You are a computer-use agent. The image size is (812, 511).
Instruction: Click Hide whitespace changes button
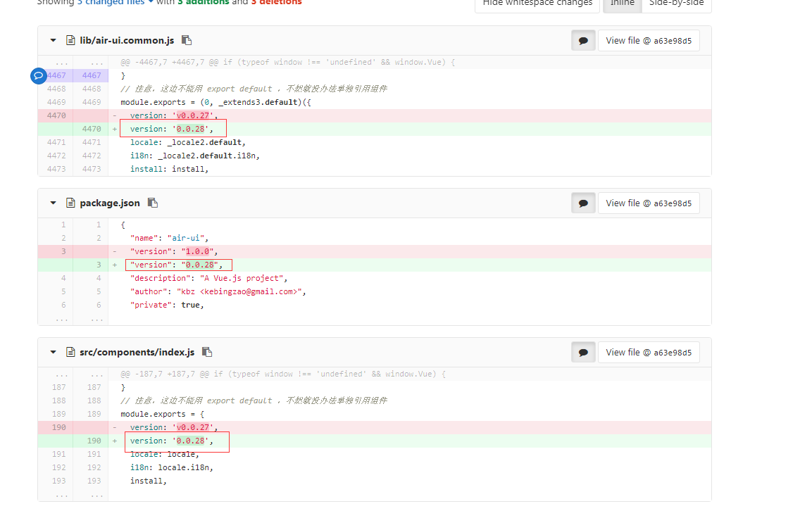pyautogui.click(x=537, y=3)
